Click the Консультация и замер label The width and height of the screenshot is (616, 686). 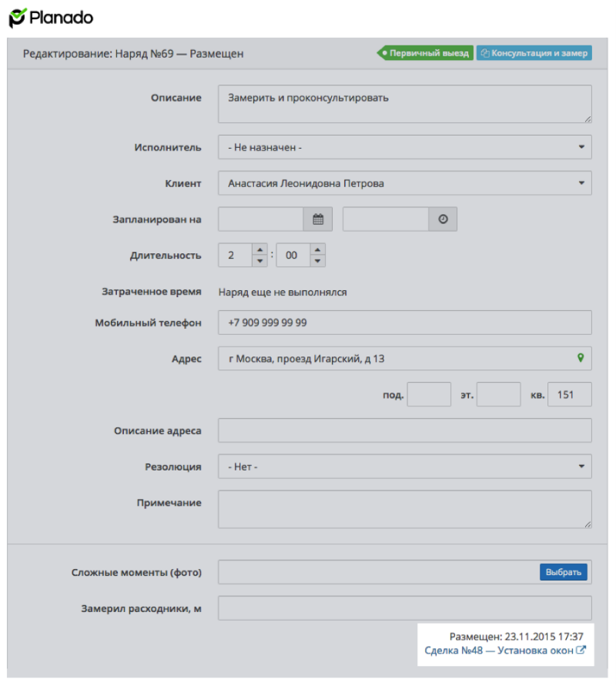(534, 53)
